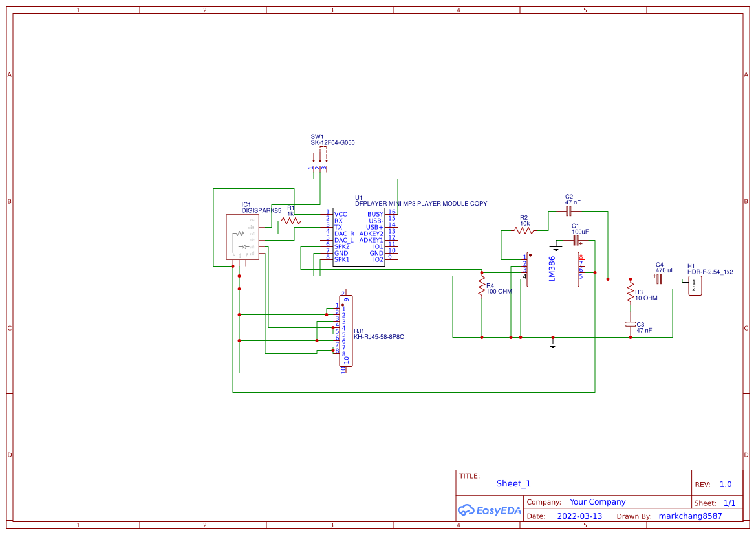Select the DIGISPARK85 component symbol IC1
756x535 pixels.
(x=243, y=236)
